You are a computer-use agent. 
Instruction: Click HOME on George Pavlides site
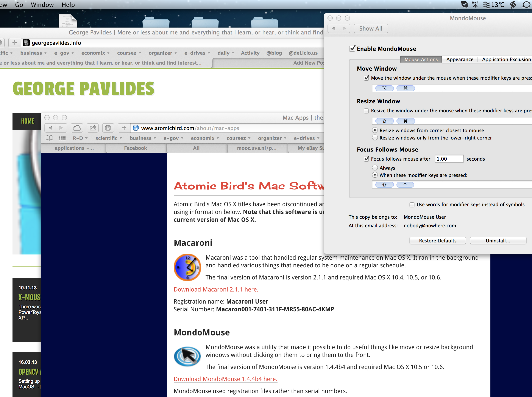(28, 121)
